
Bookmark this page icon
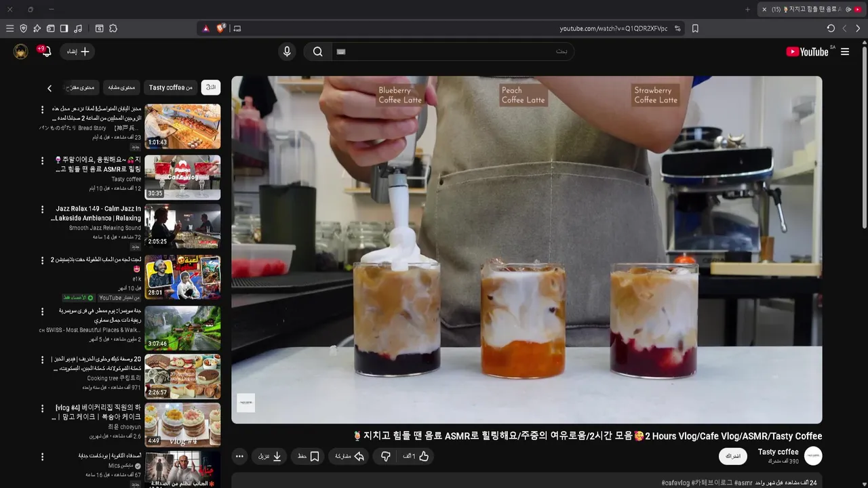click(695, 28)
